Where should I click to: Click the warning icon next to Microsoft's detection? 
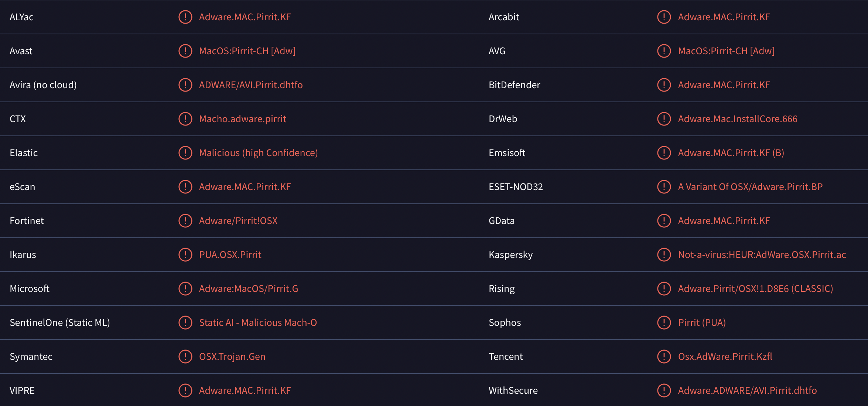[185, 289]
